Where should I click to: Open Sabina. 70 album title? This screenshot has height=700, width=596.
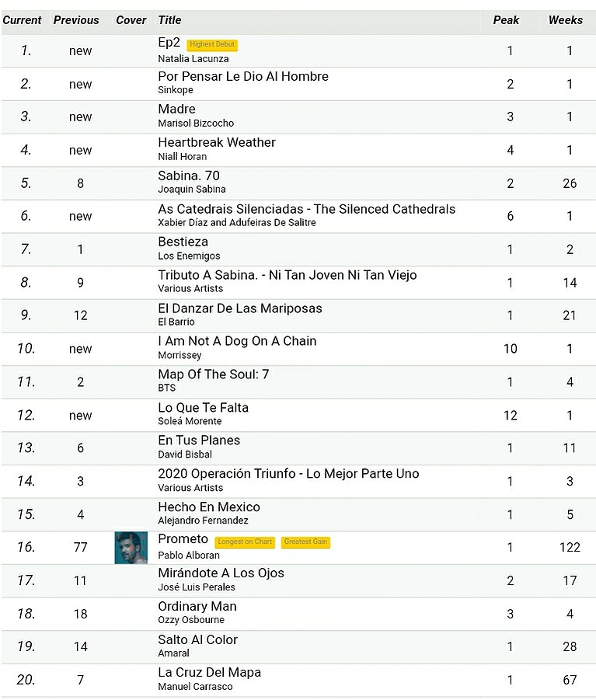tap(189, 176)
